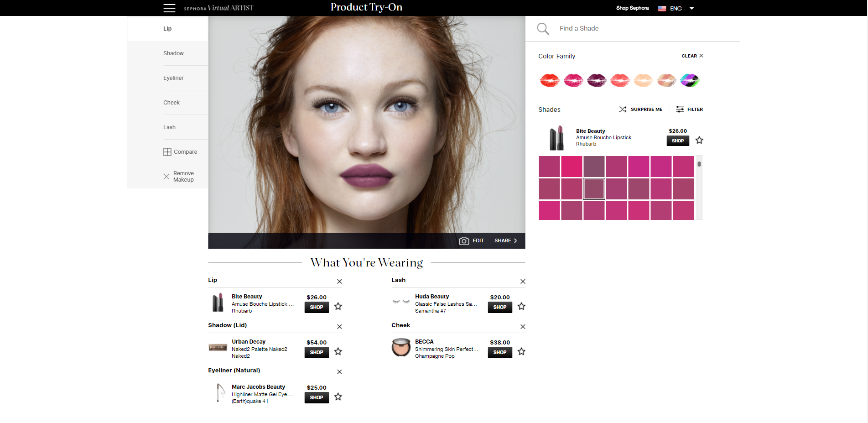Remove the Lip product from look
The height and width of the screenshot is (423, 868).
click(x=339, y=282)
